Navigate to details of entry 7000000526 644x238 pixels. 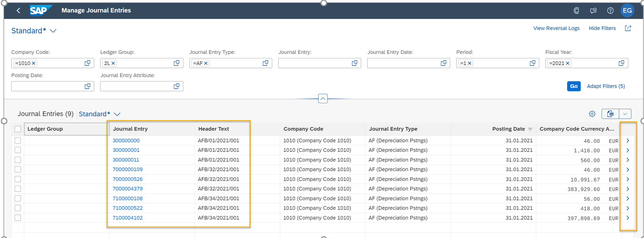pyautogui.click(x=628, y=179)
